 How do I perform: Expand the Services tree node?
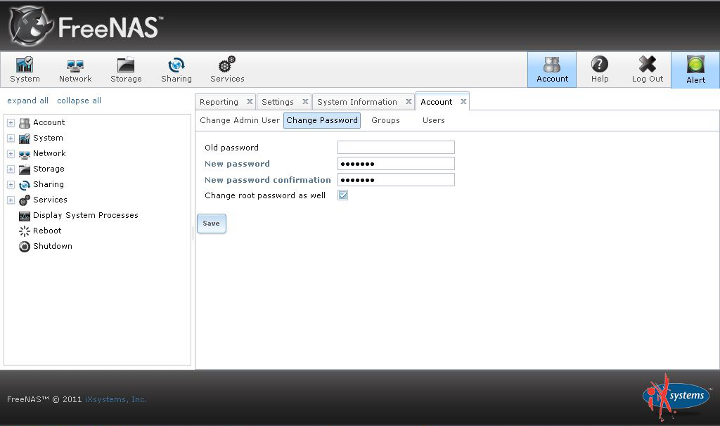(x=11, y=200)
